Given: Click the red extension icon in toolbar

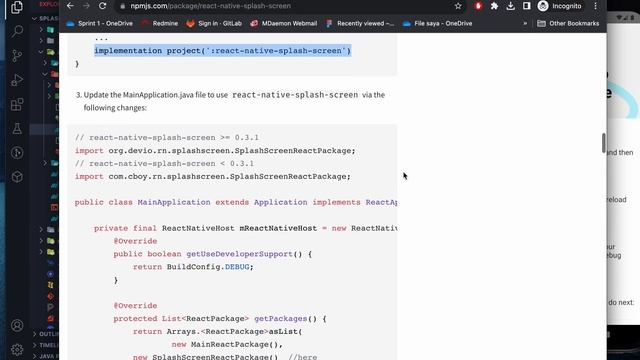Looking at the screenshot, I should coord(478,6).
